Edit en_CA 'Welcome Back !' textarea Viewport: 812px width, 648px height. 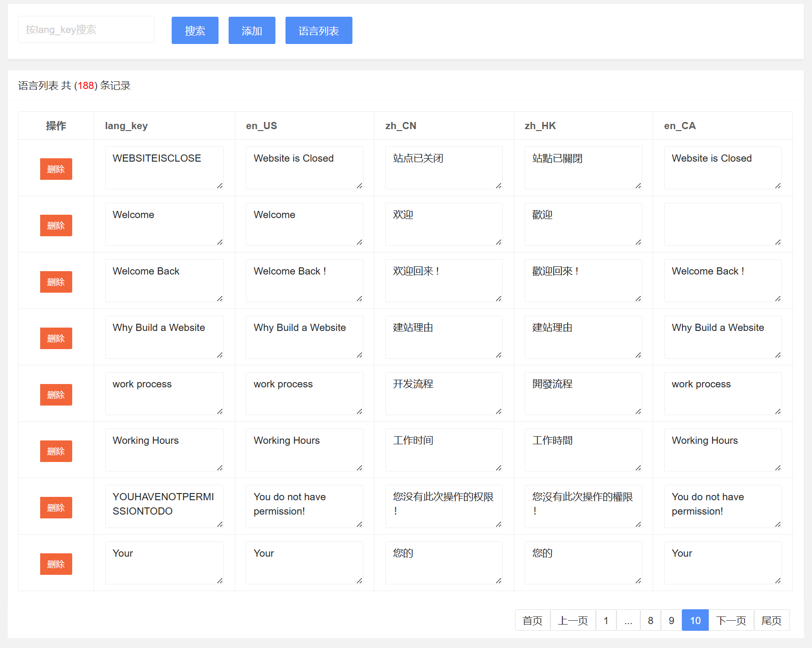pos(723,281)
